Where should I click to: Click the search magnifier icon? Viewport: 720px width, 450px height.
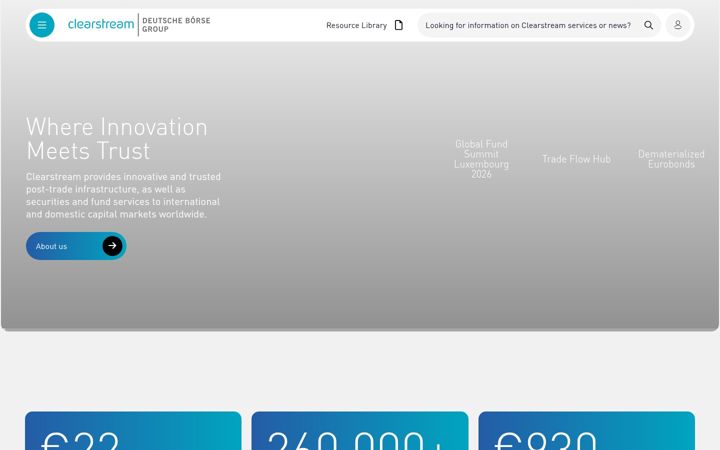coord(648,25)
